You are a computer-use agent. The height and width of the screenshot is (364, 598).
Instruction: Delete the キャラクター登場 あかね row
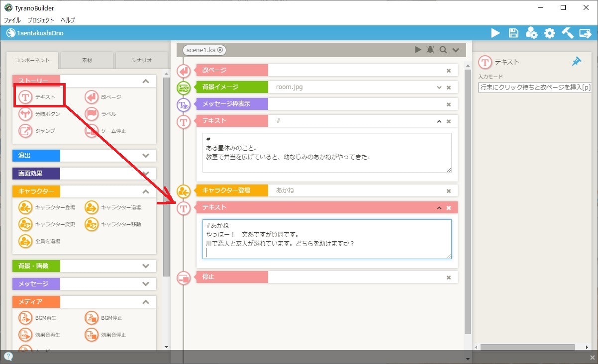448,191
